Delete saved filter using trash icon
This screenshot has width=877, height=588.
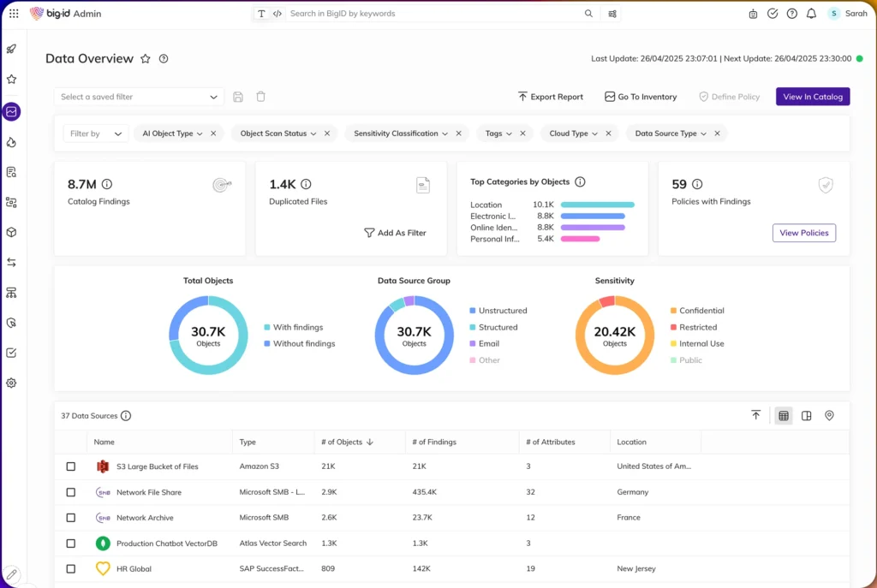point(260,97)
